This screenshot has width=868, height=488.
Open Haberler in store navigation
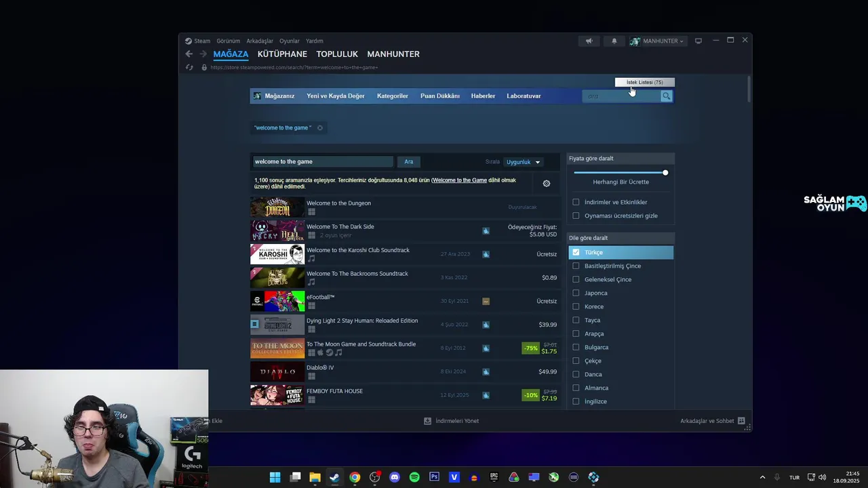pos(483,96)
